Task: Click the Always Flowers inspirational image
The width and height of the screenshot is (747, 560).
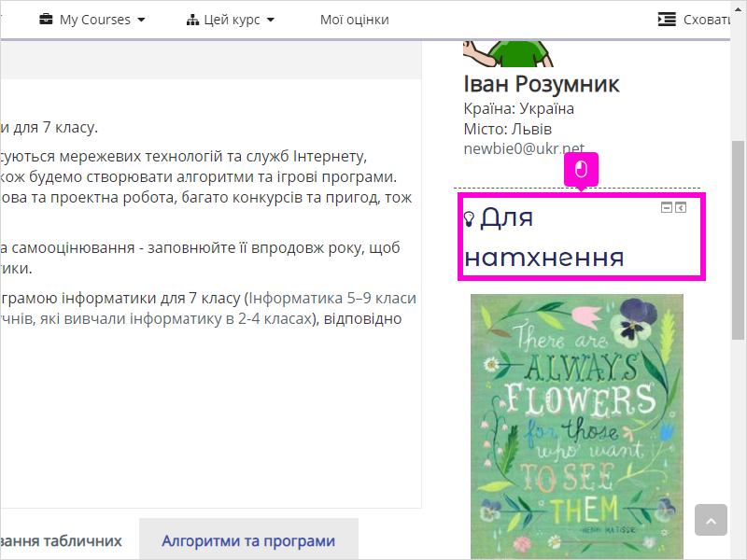Action: (576, 427)
